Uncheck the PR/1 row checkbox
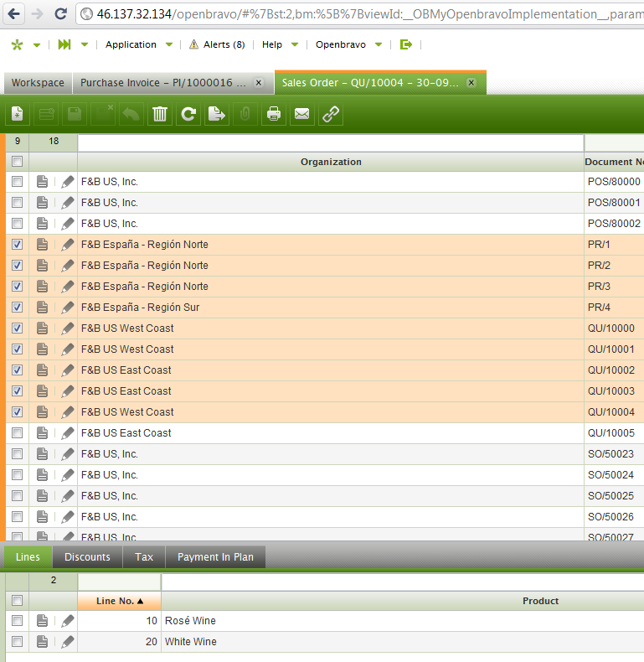 [x=17, y=245]
